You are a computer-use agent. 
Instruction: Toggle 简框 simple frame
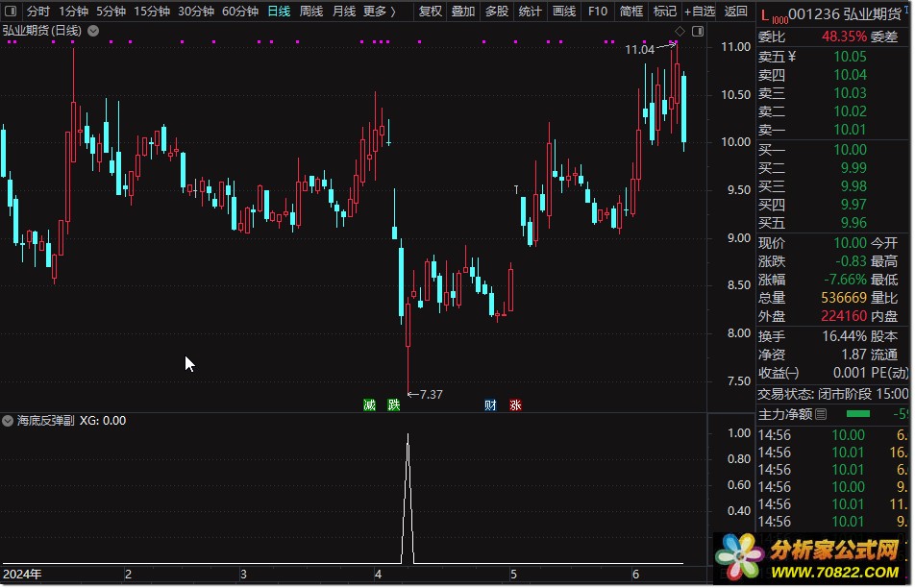click(631, 12)
